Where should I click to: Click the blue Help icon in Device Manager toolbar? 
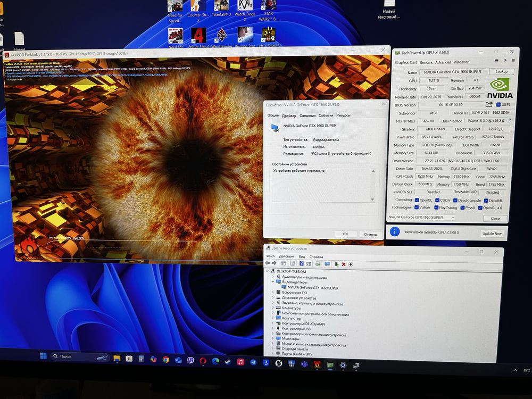(x=301, y=264)
